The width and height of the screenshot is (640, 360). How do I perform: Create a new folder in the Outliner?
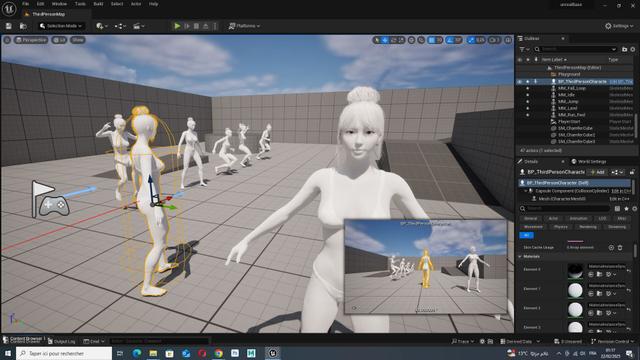(624, 49)
